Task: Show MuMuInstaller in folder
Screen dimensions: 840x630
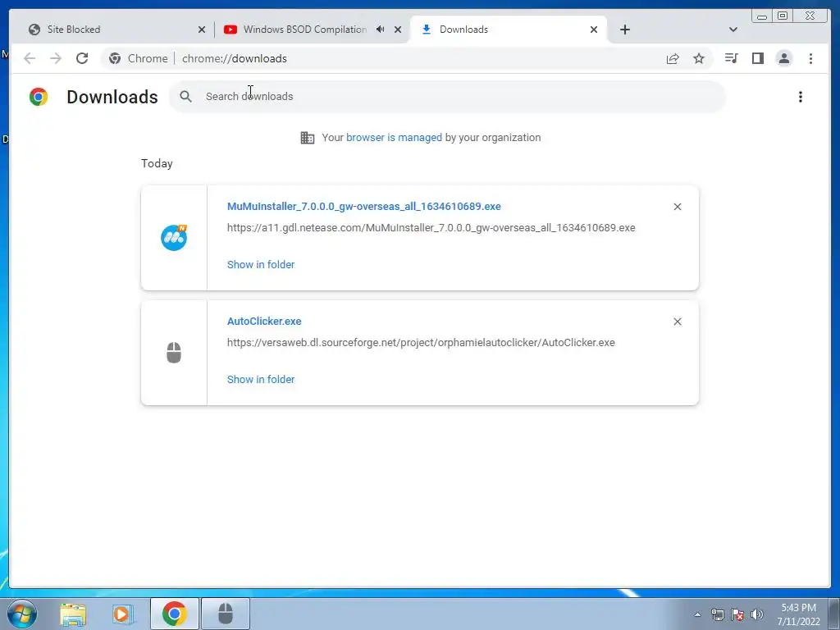Action: pos(261,265)
